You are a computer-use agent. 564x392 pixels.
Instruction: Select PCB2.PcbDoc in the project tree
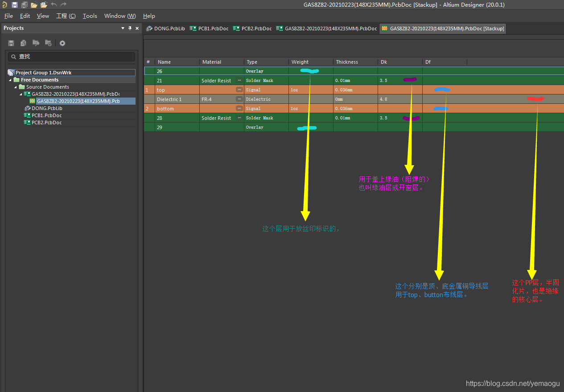47,122
